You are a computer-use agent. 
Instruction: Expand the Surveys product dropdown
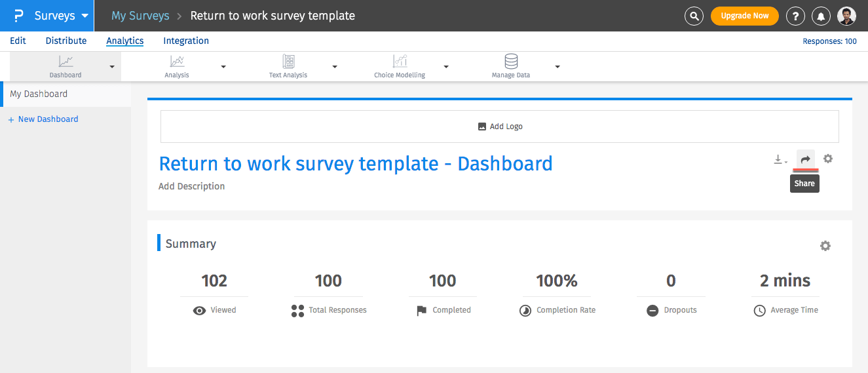click(x=85, y=16)
